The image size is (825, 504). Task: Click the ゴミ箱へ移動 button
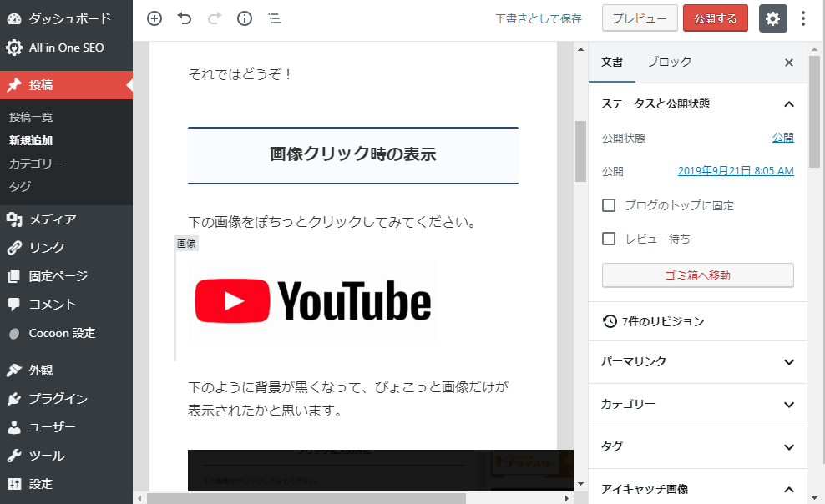click(698, 275)
